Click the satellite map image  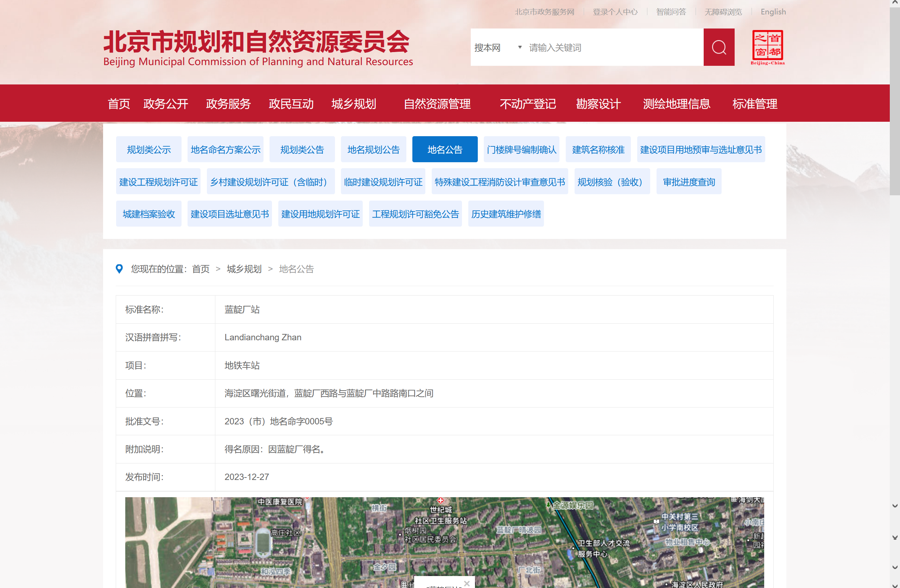(444, 542)
